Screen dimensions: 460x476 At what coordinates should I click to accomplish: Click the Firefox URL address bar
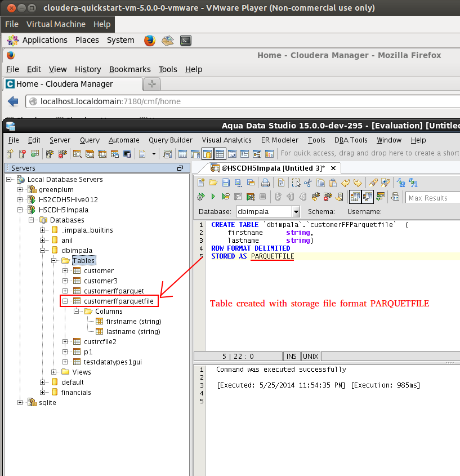point(243,101)
